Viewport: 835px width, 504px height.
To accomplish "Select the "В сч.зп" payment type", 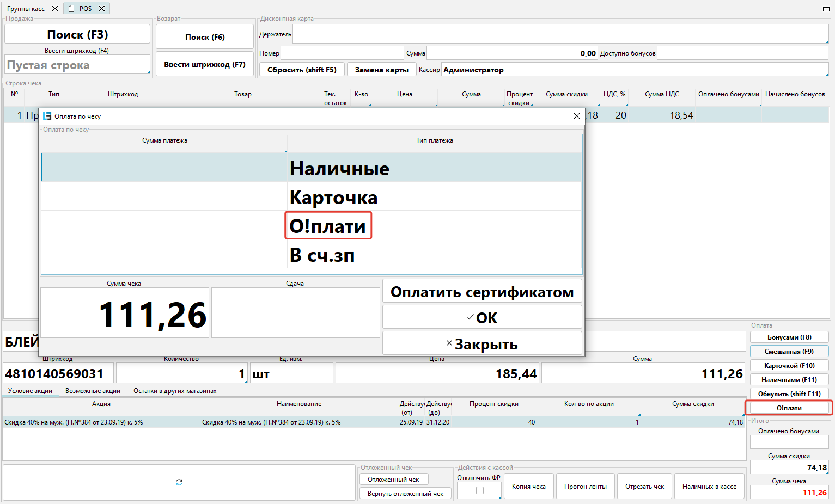I will [322, 255].
